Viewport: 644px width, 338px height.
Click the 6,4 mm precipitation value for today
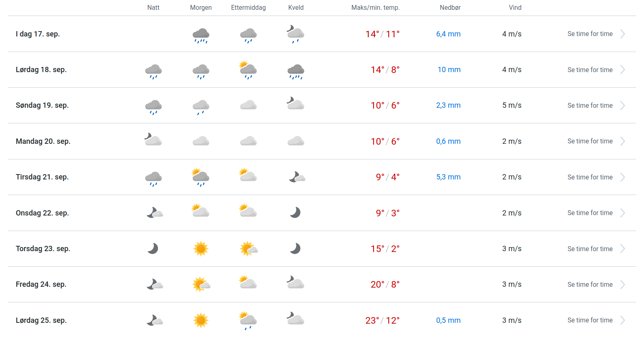[x=448, y=34]
